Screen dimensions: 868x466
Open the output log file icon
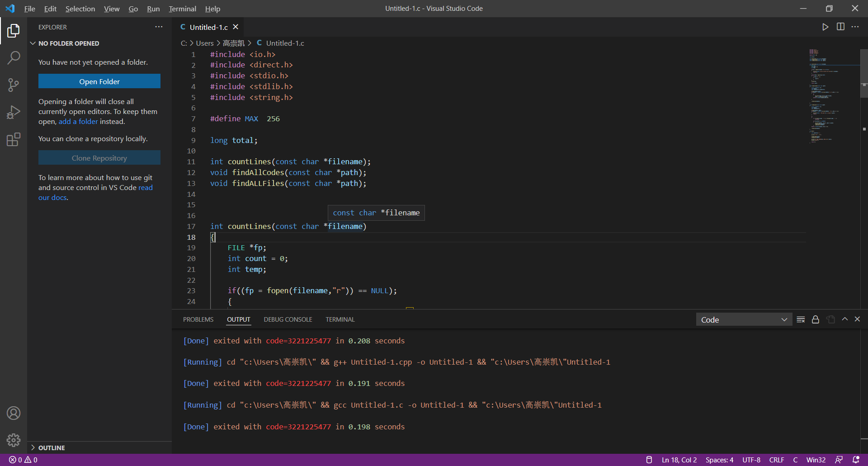(830, 319)
